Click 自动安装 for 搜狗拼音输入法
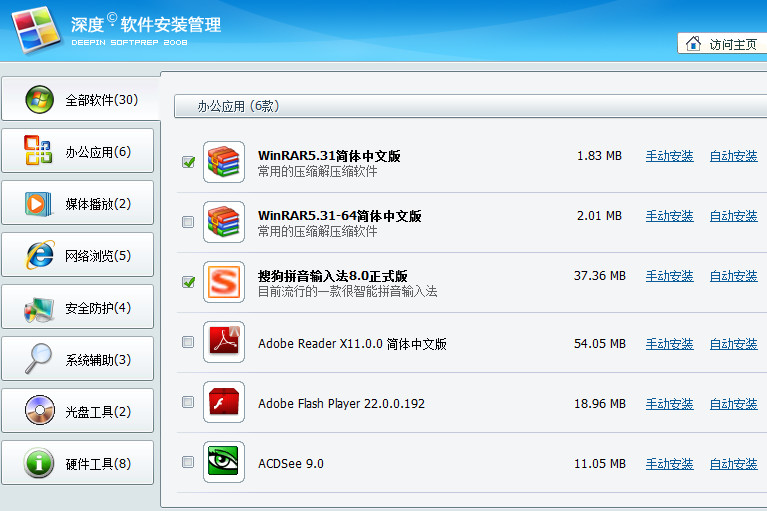 733,276
